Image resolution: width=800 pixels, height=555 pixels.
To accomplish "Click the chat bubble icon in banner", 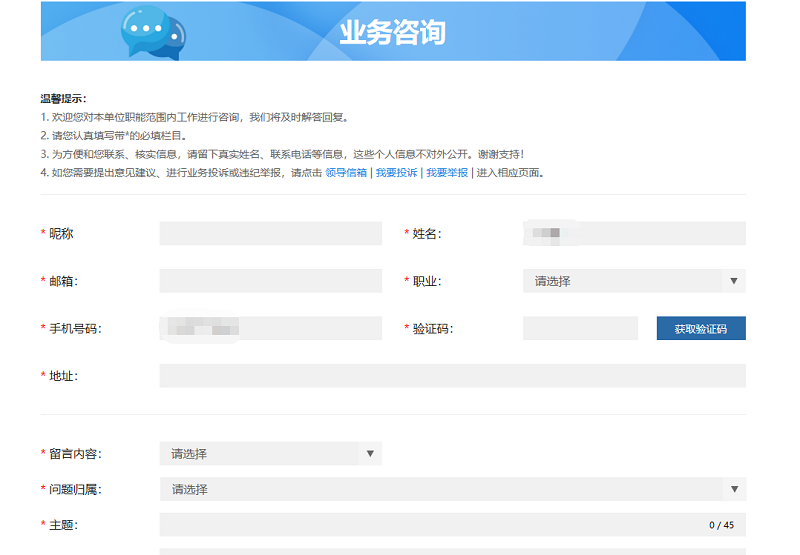I will pyautogui.click(x=153, y=32).
